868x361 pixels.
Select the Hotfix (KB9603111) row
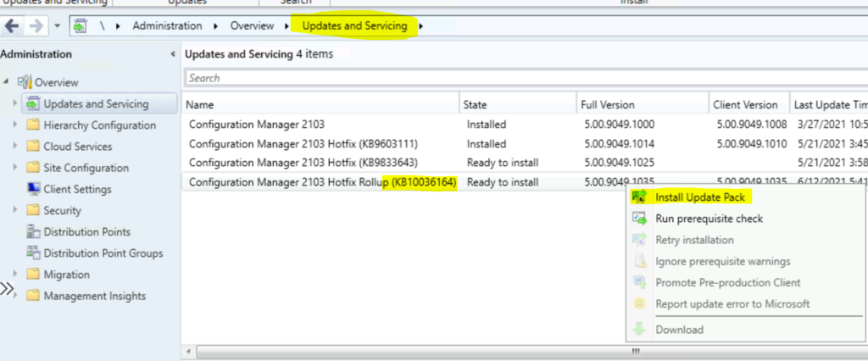pos(525,144)
